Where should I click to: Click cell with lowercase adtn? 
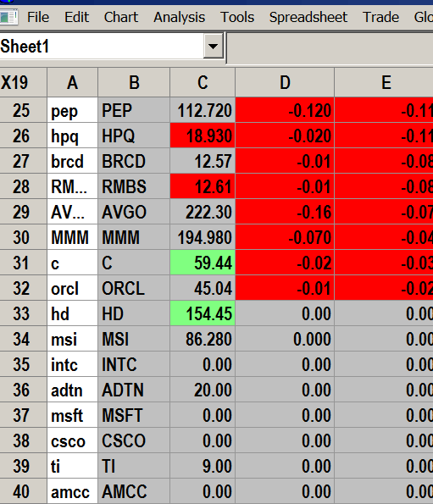click(x=72, y=390)
